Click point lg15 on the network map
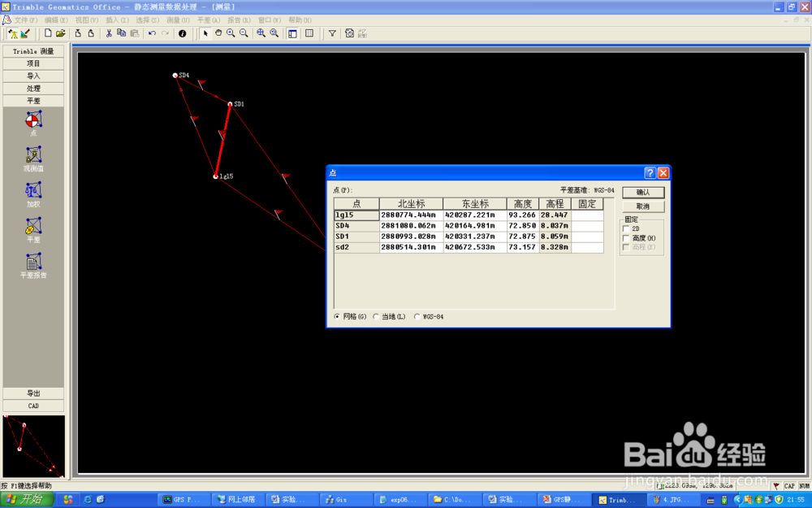812x508 pixels. pyautogui.click(x=215, y=176)
